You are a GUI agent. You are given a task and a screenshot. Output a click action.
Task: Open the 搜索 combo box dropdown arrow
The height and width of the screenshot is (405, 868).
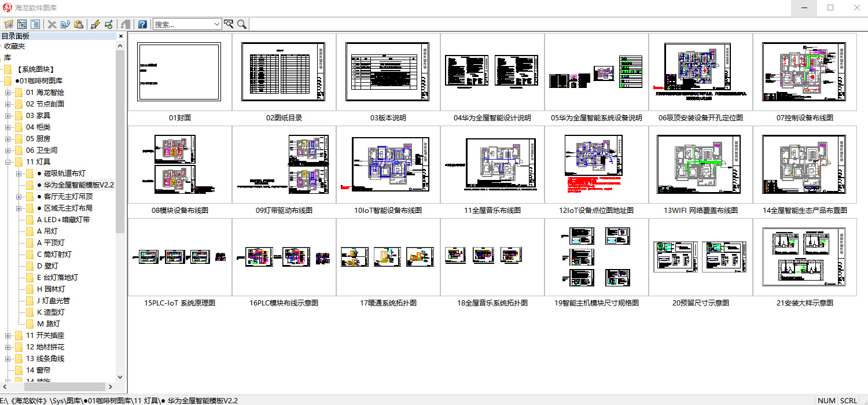click(217, 24)
